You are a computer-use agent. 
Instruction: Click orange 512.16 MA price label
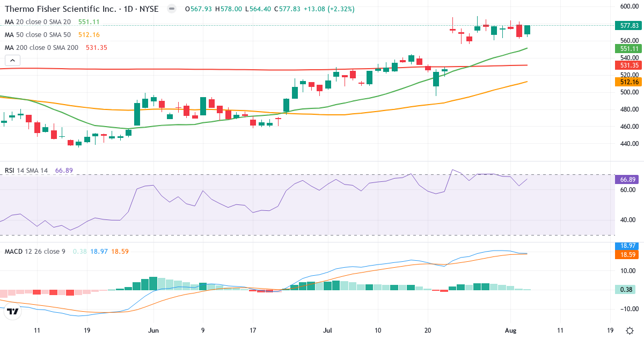[x=629, y=82]
